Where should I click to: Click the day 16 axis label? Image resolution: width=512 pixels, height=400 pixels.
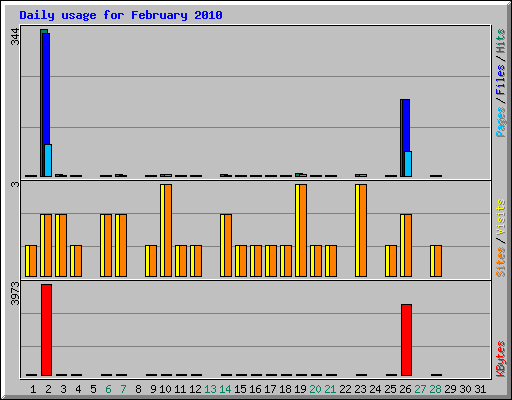pyautogui.click(x=255, y=389)
